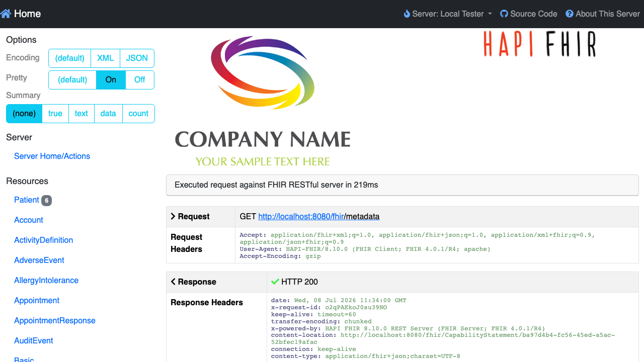Set Encoding to JSON
644x362 pixels.
137,58
